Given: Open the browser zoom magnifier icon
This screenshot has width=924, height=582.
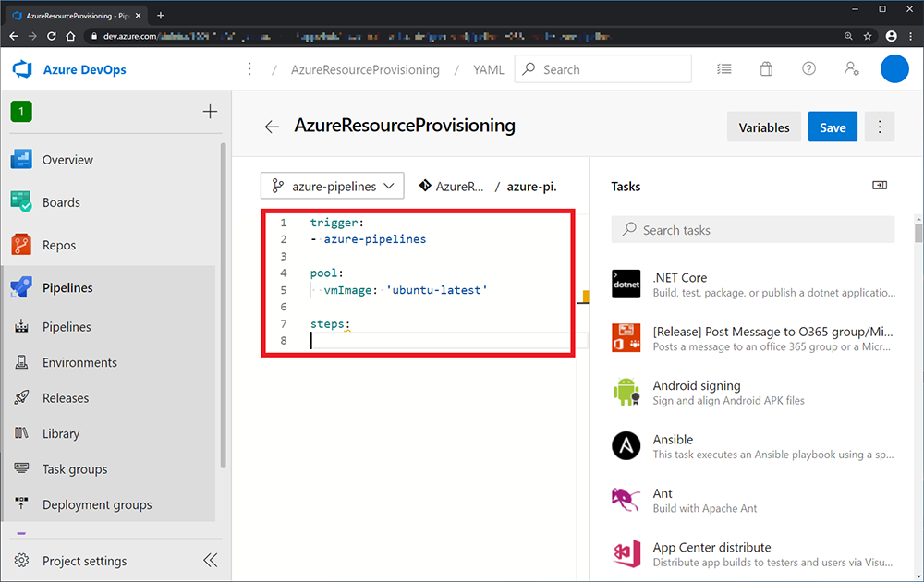Looking at the screenshot, I should (x=848, y=37).
